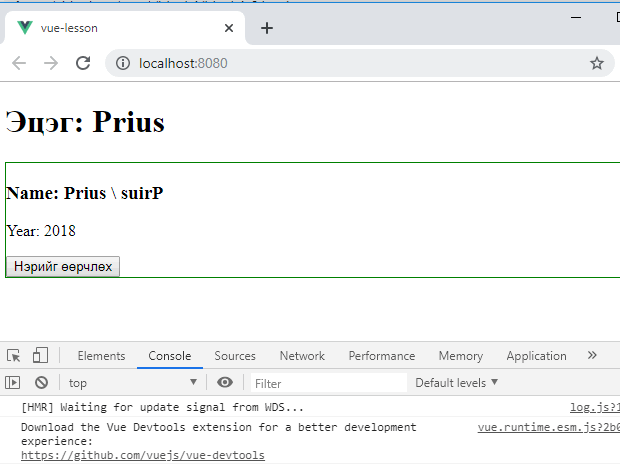620x466 pixels.
Task: Click the Vue logo favicon on tab
Action: pos(25,28)
